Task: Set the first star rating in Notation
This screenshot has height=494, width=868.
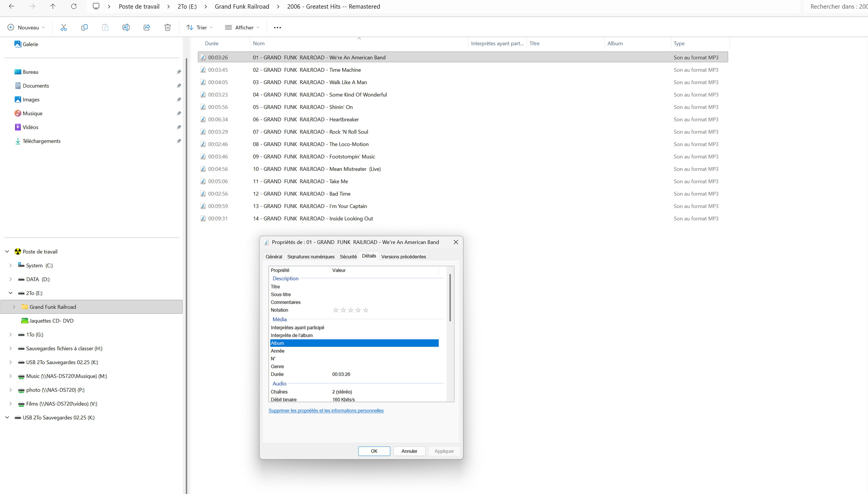Action: pyautogui.click(x=336, y=310)
